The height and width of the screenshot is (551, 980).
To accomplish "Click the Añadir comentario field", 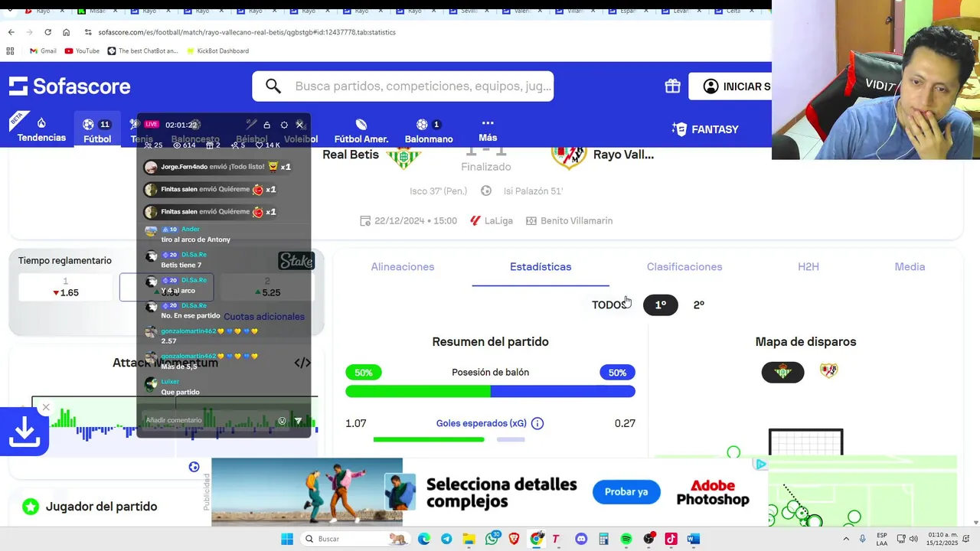I will click(x=208, y=420).
